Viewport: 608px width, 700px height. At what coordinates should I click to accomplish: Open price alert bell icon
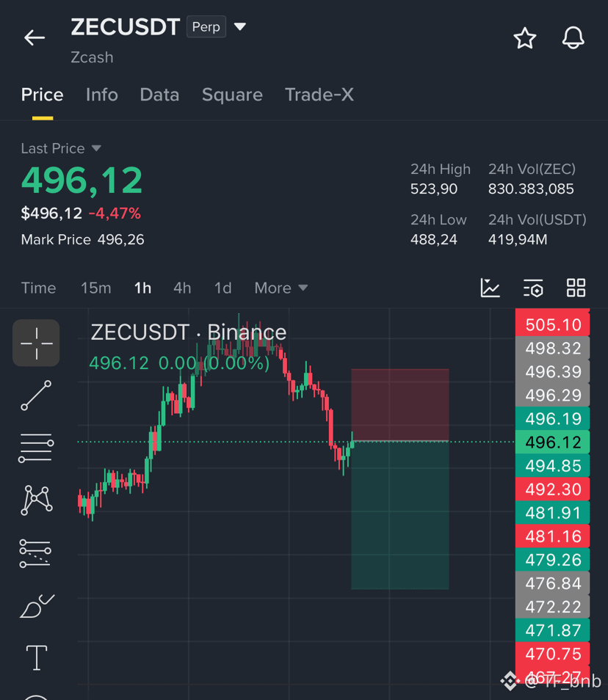573,37
